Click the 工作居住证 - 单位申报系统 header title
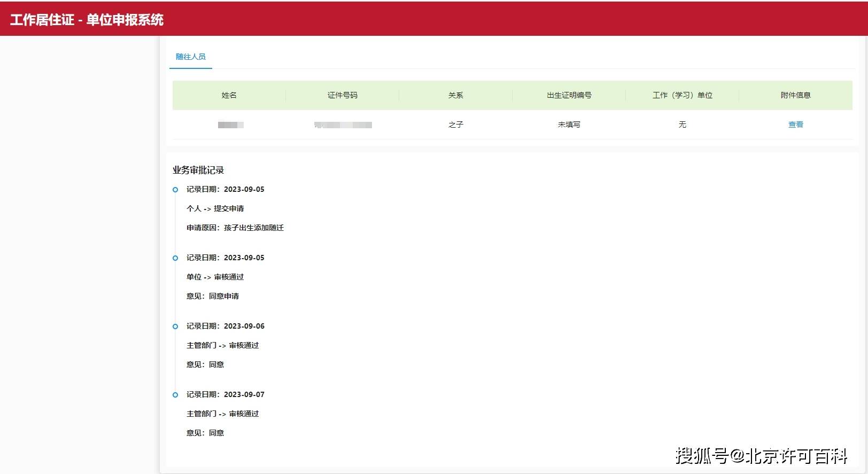This screenshot has height=474, width=868. (x=87, y=20)
